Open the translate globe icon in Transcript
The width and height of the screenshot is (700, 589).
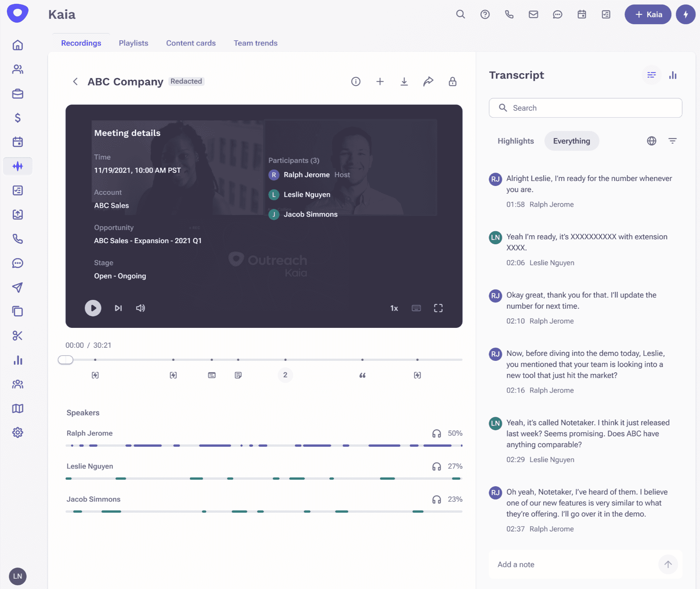pyautogui.click(x=651, y=141)
